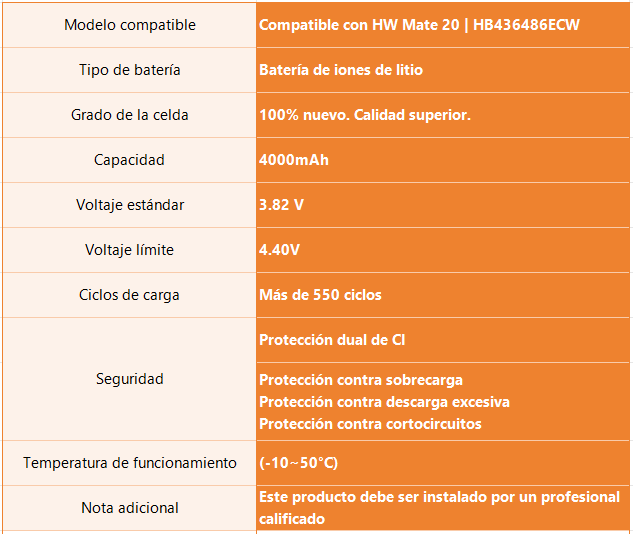Select the 'Nota adicional' label cell

(x=130, y=508)
